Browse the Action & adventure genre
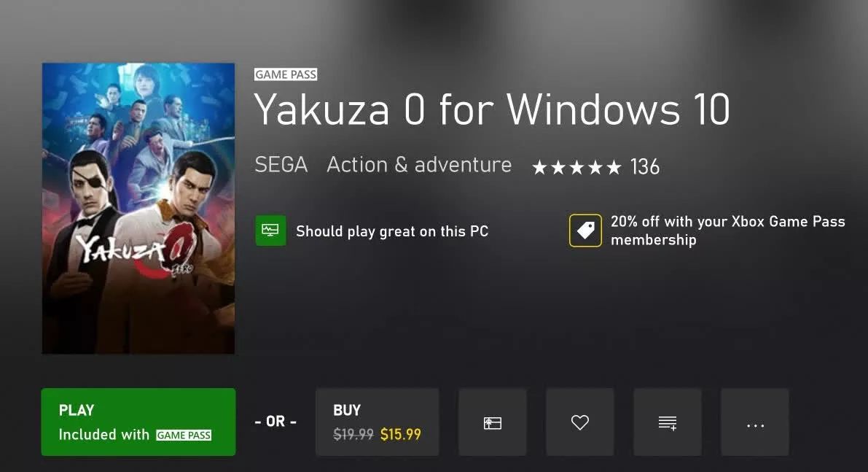Screen dimensions: 868x472 pos(419,166)
